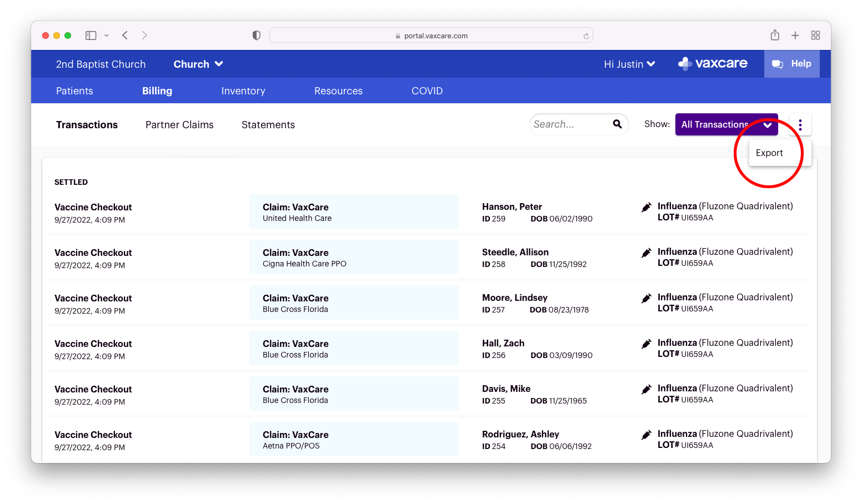Click the VaxCare logo

click(713, 64)
